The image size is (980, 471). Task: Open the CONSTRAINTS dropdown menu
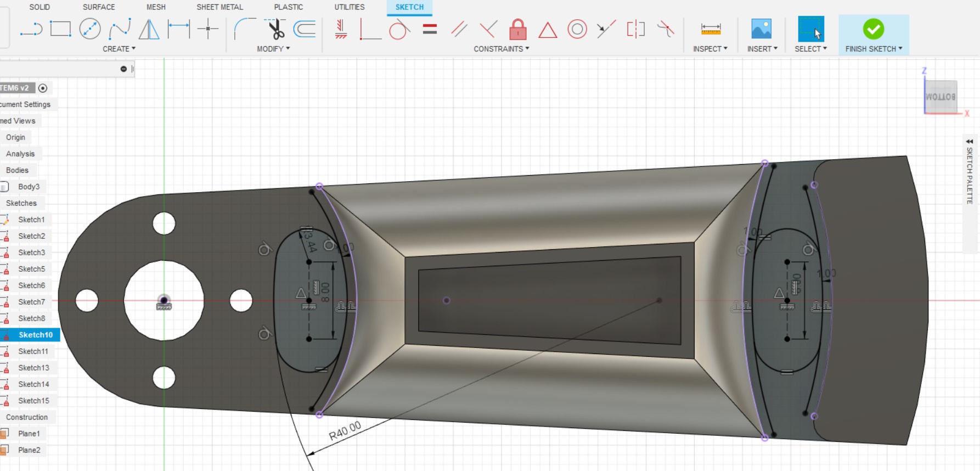pyautogui.click(x=501, y=49)
